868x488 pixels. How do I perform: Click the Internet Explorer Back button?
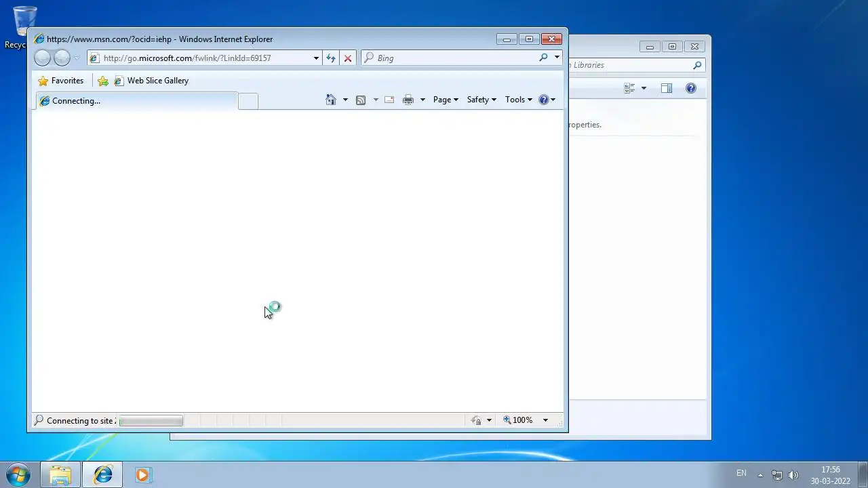[x=42, y=58]
